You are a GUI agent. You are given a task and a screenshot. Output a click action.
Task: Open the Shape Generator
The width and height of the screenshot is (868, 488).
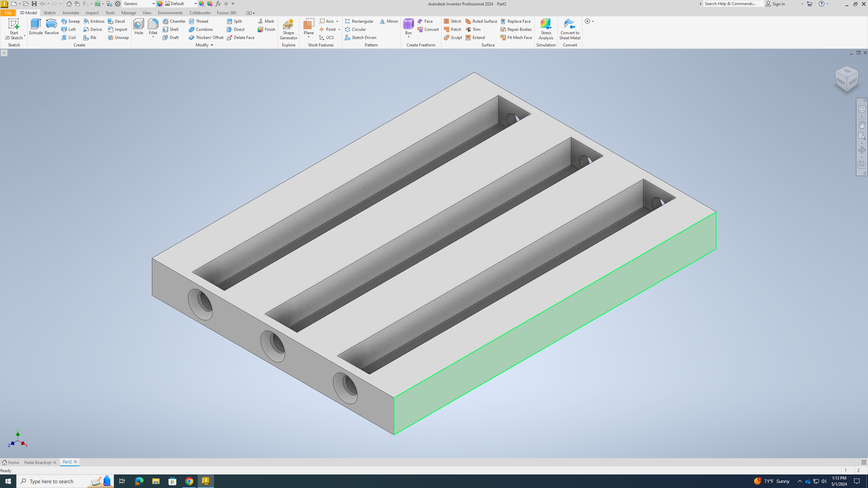point(288,29)
